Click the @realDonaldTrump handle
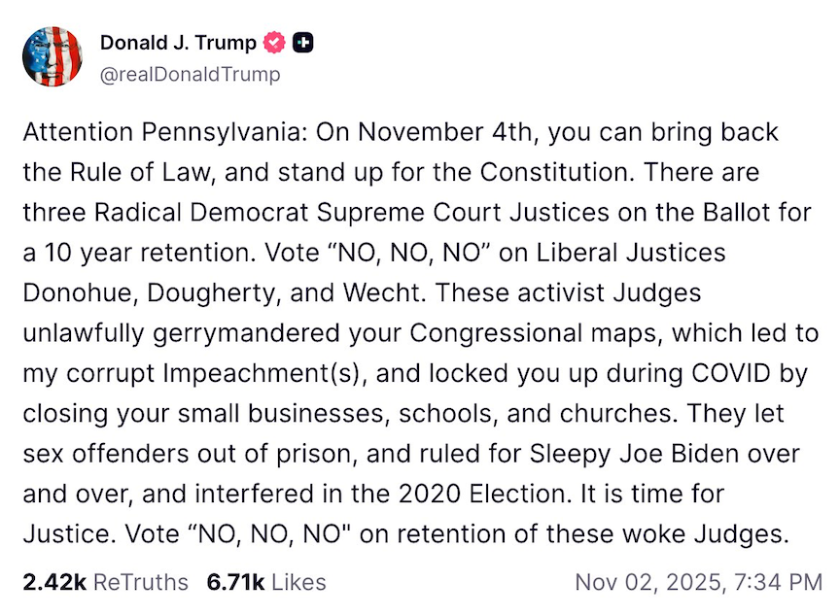The width and height of the screenshot is (840, 616). pyautogui.click(x=190, y=73)
